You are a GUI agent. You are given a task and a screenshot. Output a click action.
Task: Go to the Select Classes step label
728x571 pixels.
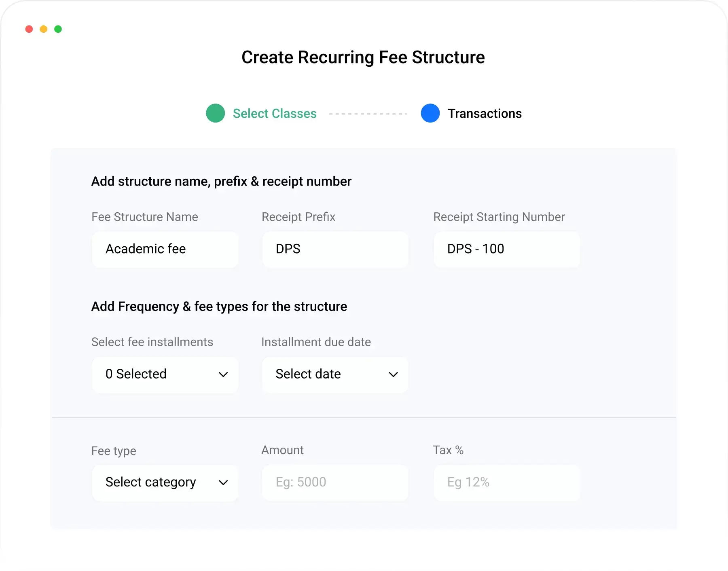275,114
